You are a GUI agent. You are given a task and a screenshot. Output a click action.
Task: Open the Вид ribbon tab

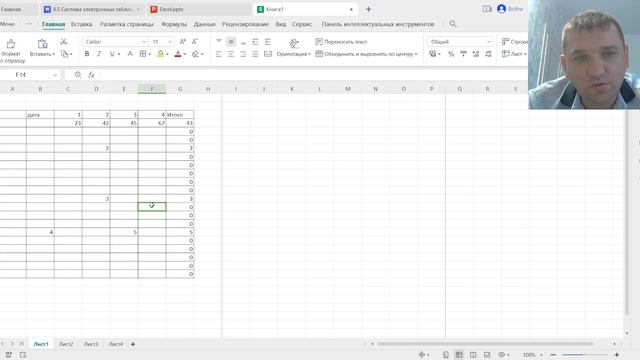[x=280, y=24]
